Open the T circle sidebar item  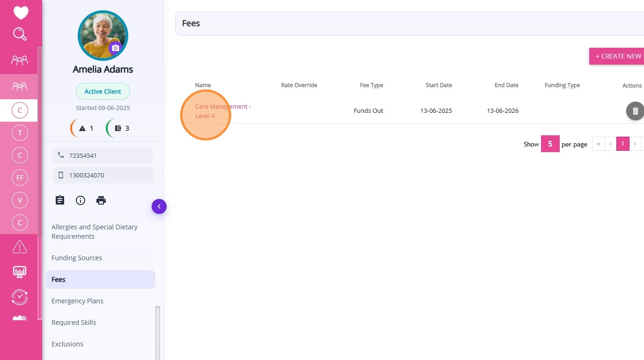point(20,133)
